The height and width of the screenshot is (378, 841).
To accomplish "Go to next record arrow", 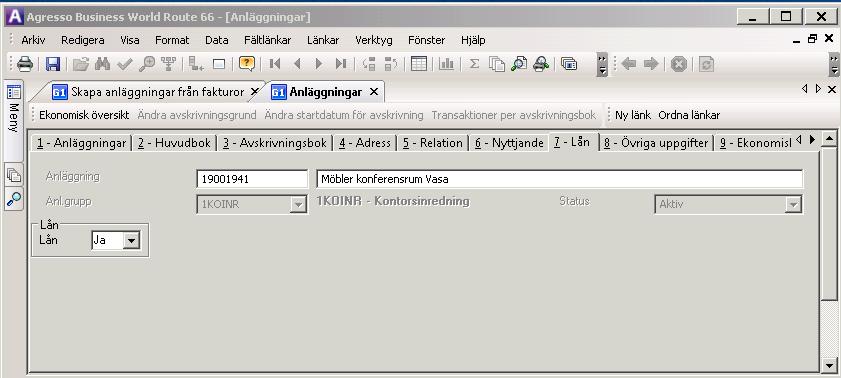I will tap(319, 64).
